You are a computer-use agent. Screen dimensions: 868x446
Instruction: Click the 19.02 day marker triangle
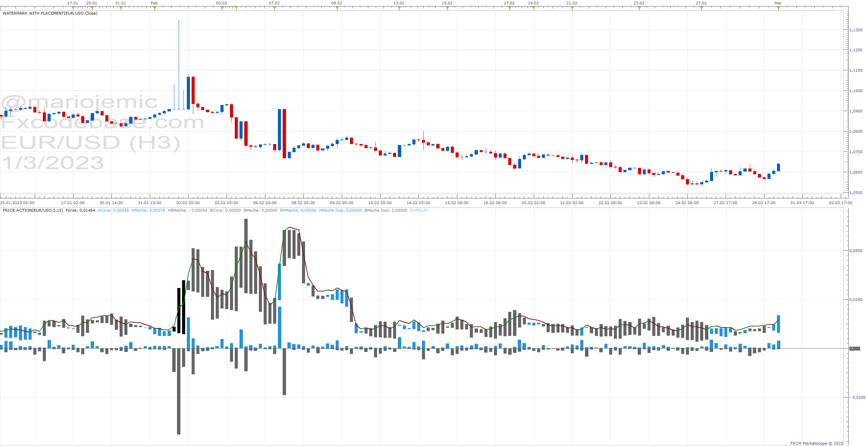[x=534, y=8]
